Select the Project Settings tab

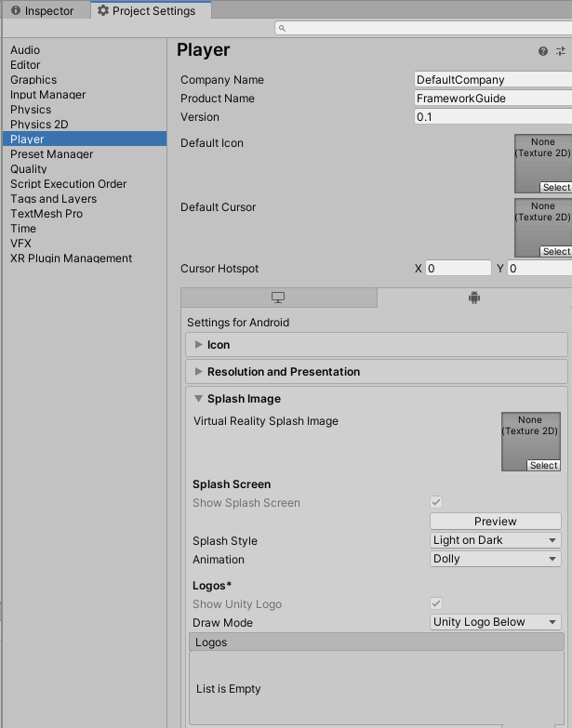coord(151,10)
